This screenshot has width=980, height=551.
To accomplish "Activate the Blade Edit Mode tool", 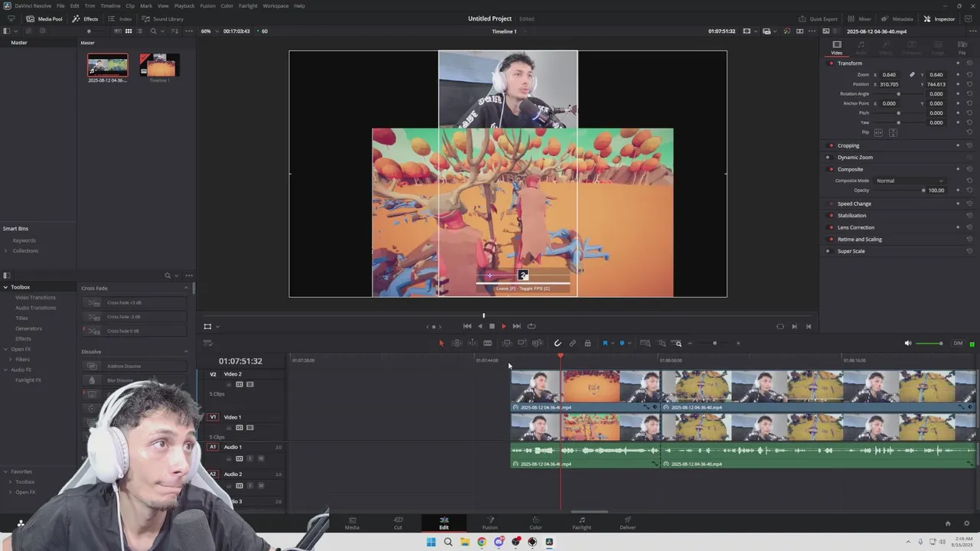I will tap(487, 343).
